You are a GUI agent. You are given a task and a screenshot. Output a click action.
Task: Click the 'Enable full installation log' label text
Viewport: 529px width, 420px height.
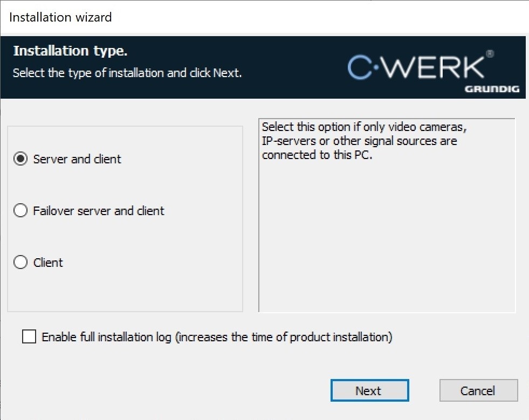[x=217, y=337]
